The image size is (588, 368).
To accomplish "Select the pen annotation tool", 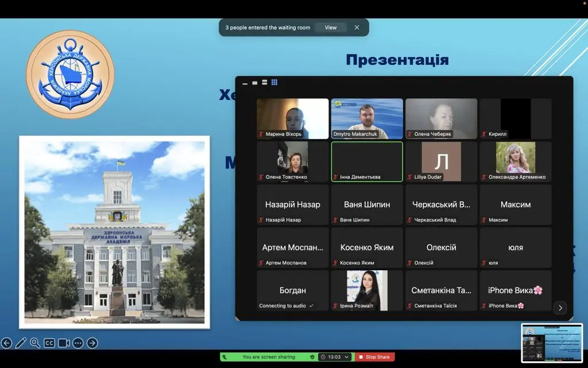I will tap(21, 343).
